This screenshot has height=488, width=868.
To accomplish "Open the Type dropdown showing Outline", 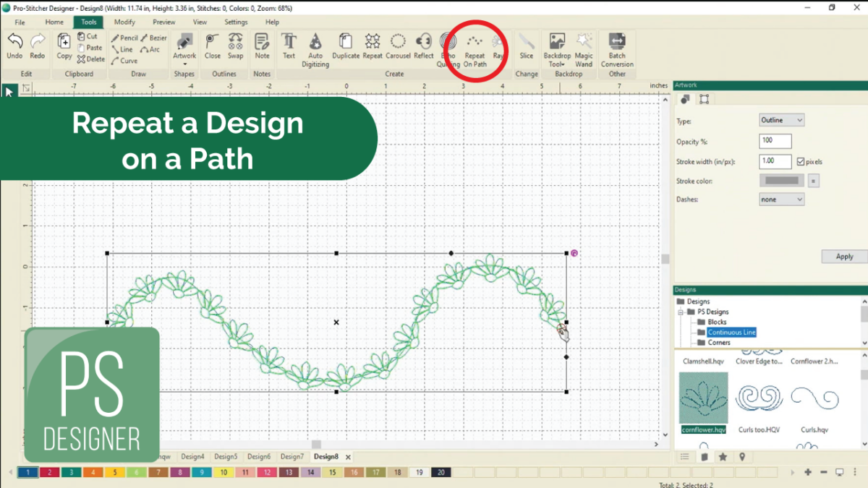I will click(x=782, y=120).
